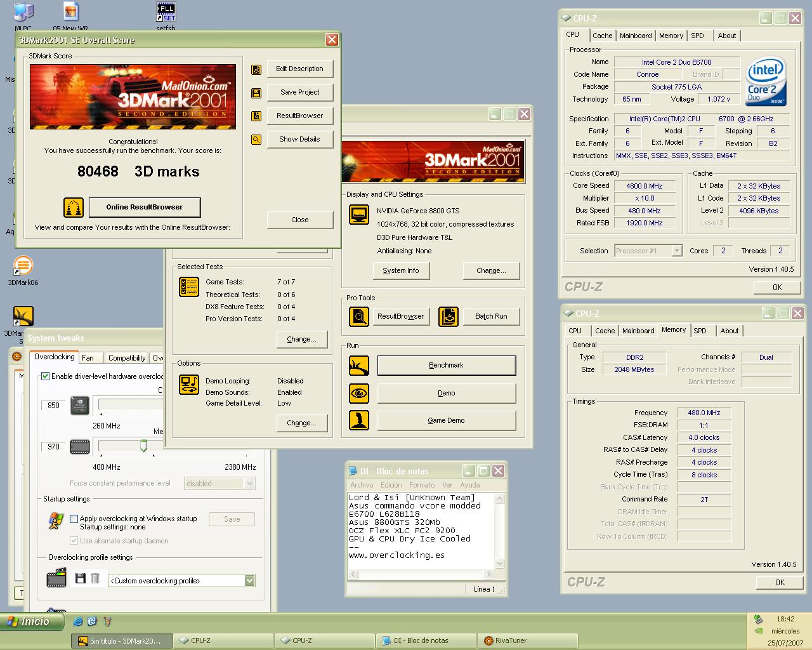This screenshot has width=812, height=650.
Task: Click the core clock 850 input field
Action: 54,406
